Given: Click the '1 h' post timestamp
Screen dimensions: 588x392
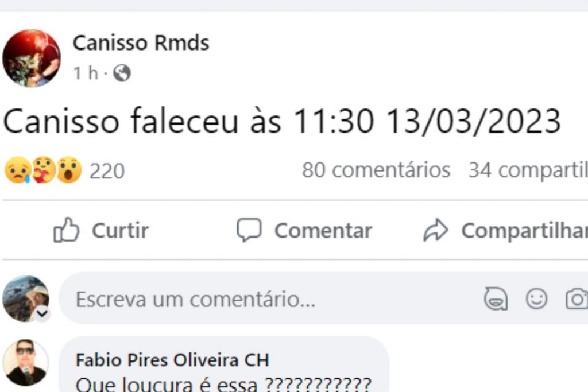Looking at the screenshot, I should [x=85, y=73].
